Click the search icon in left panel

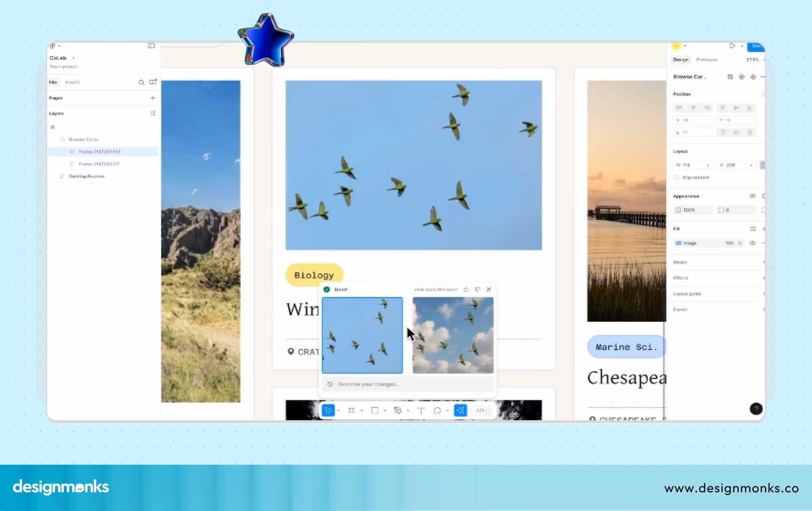(x=141, y=82)
